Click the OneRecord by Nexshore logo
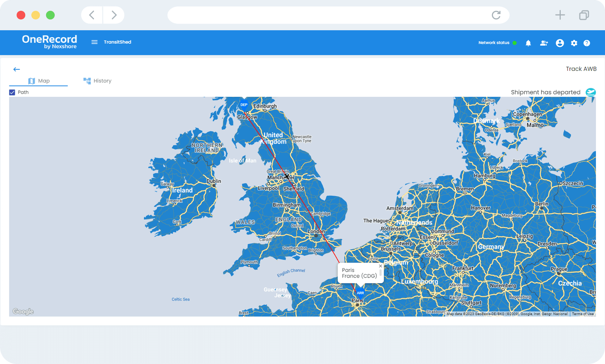 (x=50, y=42)
